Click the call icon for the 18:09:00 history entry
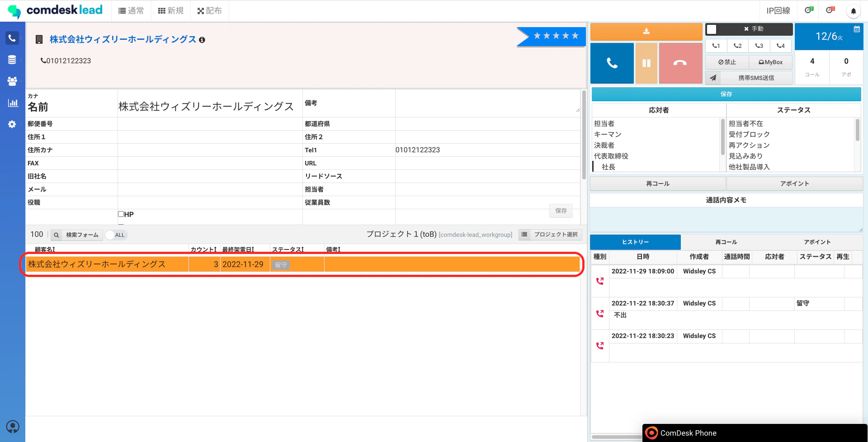Image resolution: width=868 pixels, height=442 pixels. (x=600, y=281)
